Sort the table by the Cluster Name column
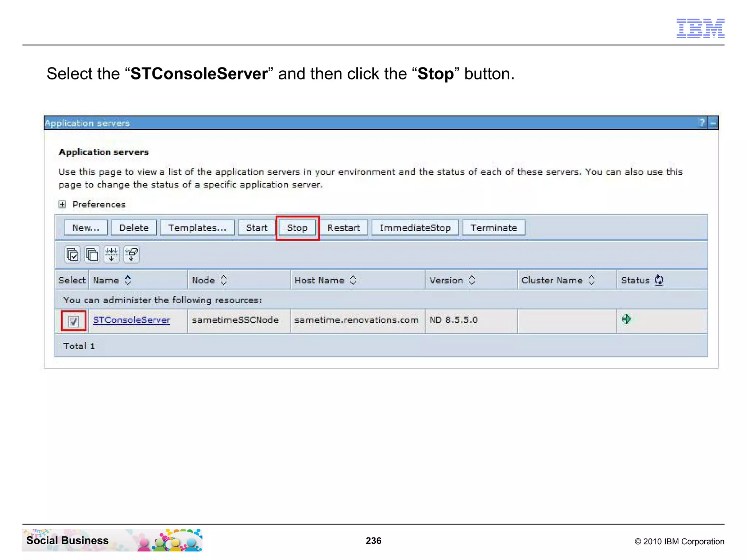The height and width of the screenshot is (560, 747). coord(591,280)
